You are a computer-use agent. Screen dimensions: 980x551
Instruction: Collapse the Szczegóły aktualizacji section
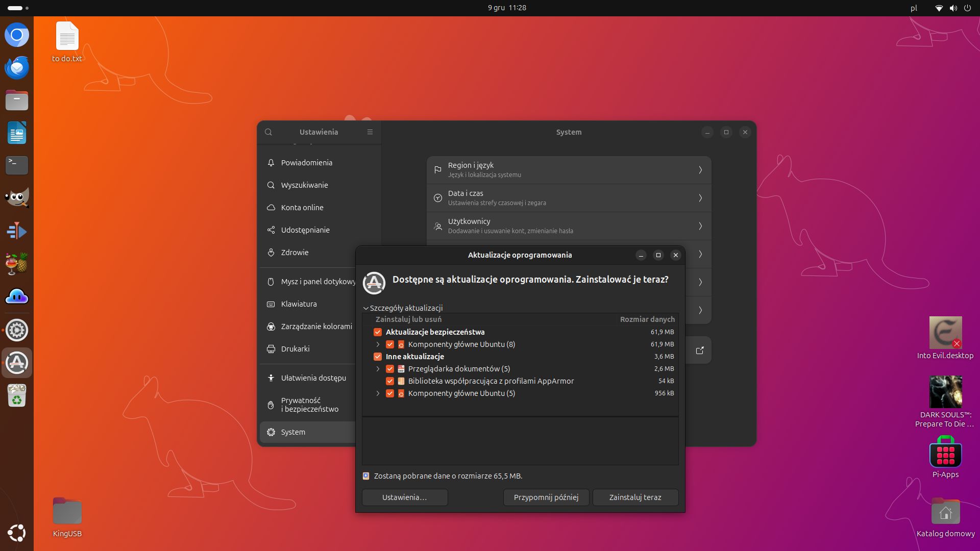pos(366,308)
